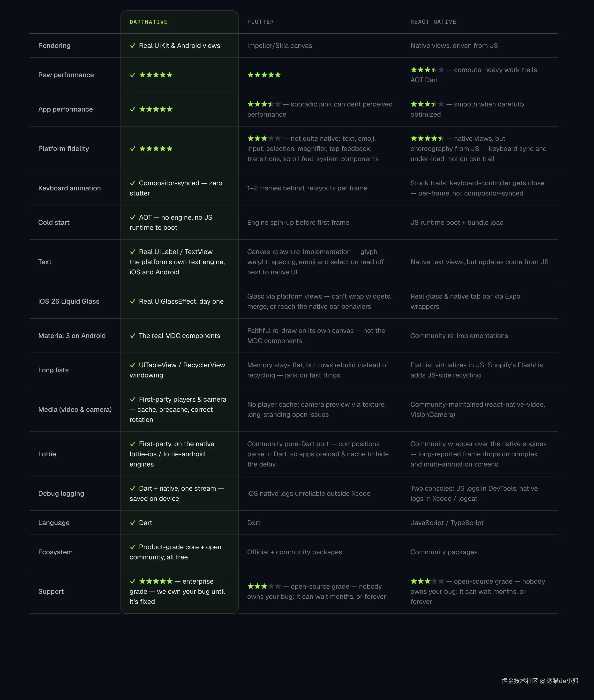
Task: Click DartNative's five-star Raw performance rating
Action: pyautogui.click(x=156, y=75)
